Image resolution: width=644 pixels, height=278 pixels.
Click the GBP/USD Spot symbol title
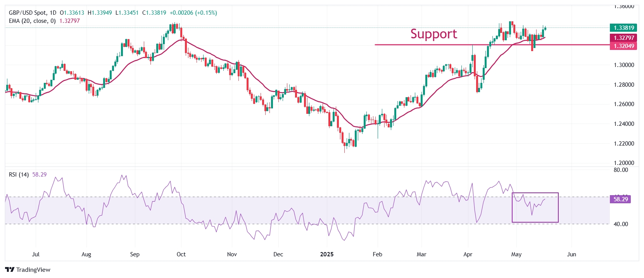point(27,13)
